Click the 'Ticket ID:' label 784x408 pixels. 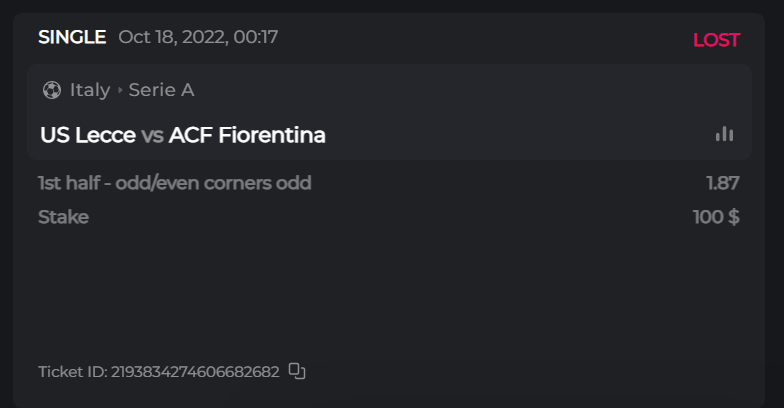coord(72,372)
